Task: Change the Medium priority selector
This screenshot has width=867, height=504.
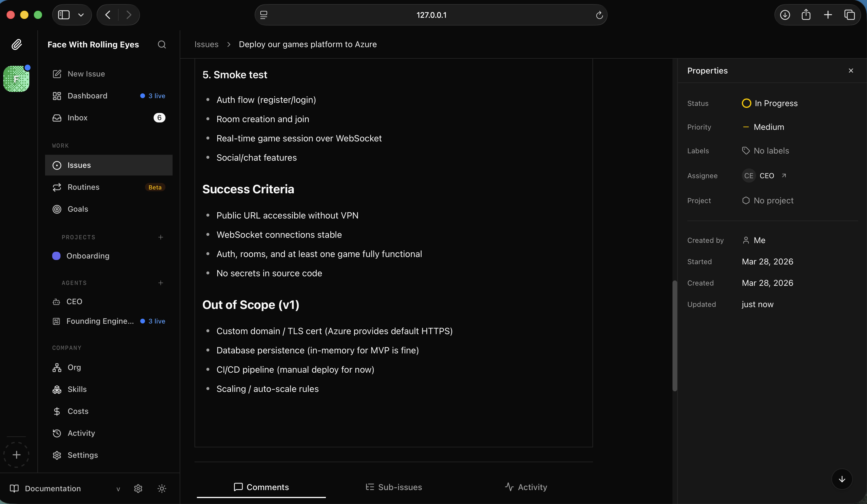Action: pos(763,127)
